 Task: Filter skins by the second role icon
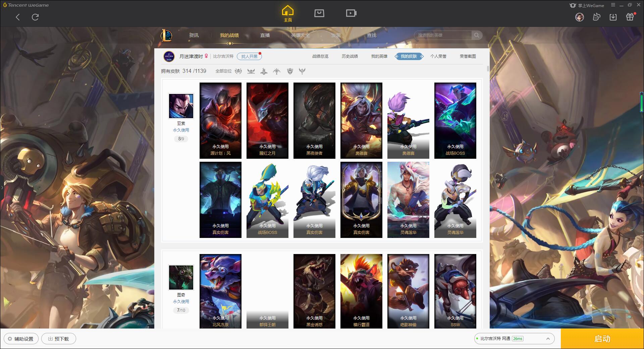[251, 71]
